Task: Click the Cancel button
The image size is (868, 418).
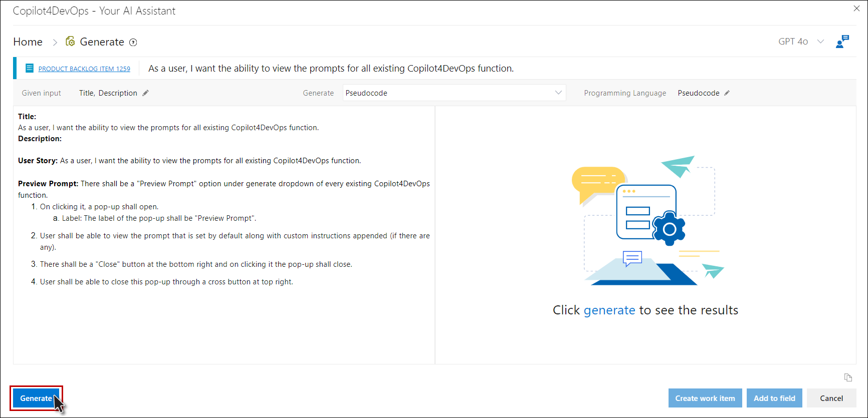Action: point(831,398)
